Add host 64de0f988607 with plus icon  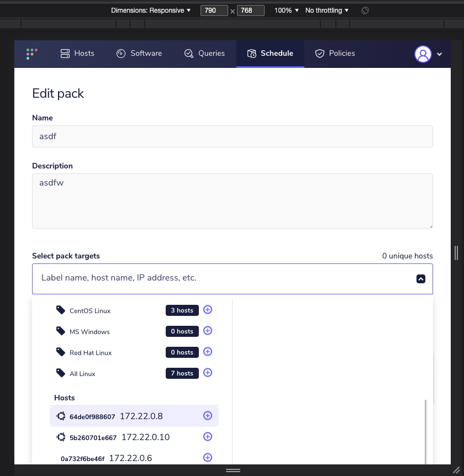(x=208, y=416)
